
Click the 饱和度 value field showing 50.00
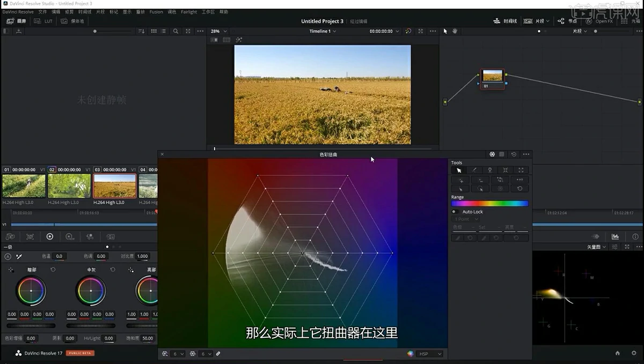[x=149, y=338]
